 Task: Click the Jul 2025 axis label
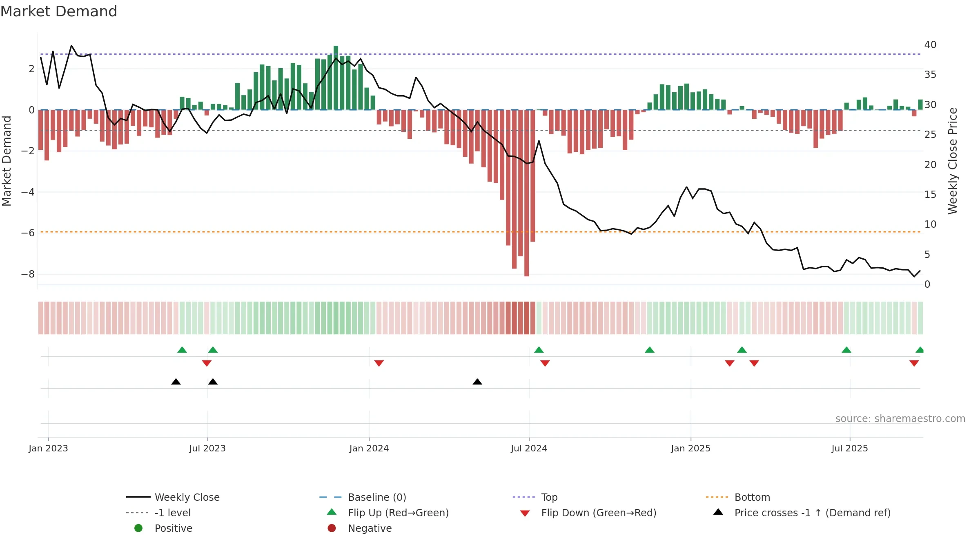850,448
